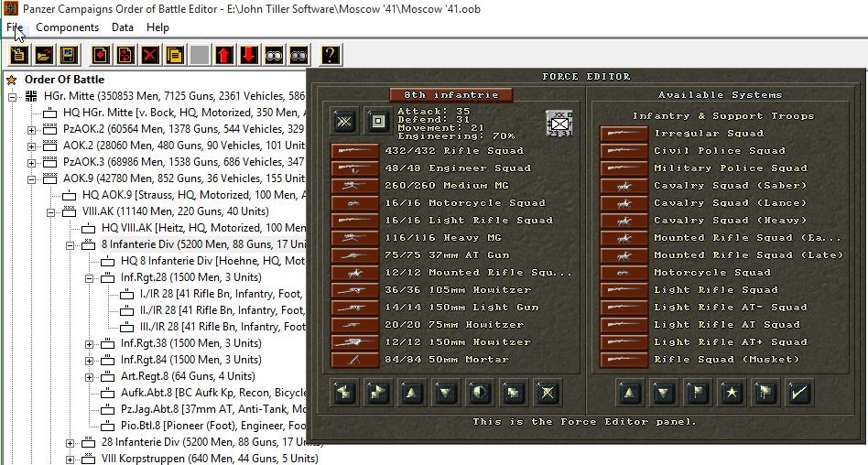Click the Irregular Squad system button
The width and height of the screenshot is (868, 465).
pos(624,134)
